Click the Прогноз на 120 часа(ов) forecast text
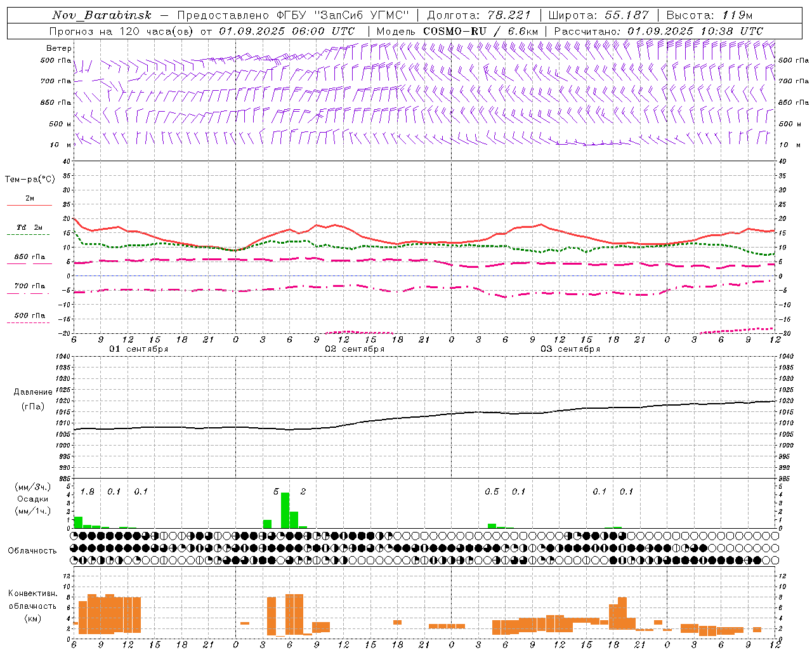Image resolution: width=812 pixels, height=650 pixels. coord(121,31)
